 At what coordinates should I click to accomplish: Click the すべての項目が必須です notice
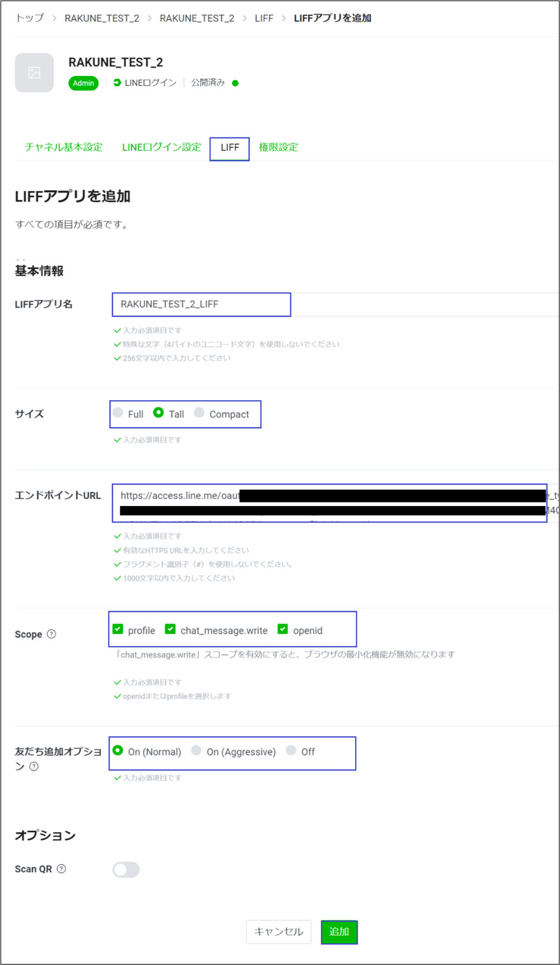(x=72, y=224)
